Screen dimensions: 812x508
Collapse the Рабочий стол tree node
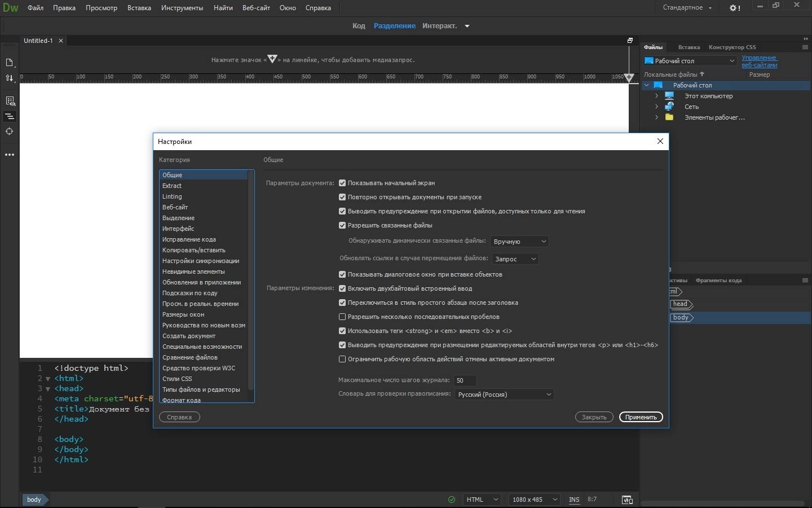tap(647, 85)
